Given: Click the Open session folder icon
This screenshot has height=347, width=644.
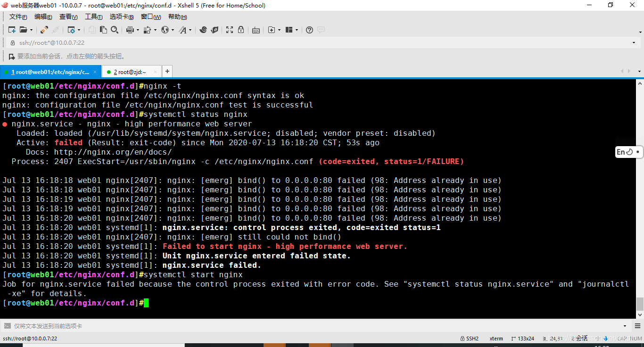Looking at the screenshot, I should [x=23, y=30].
